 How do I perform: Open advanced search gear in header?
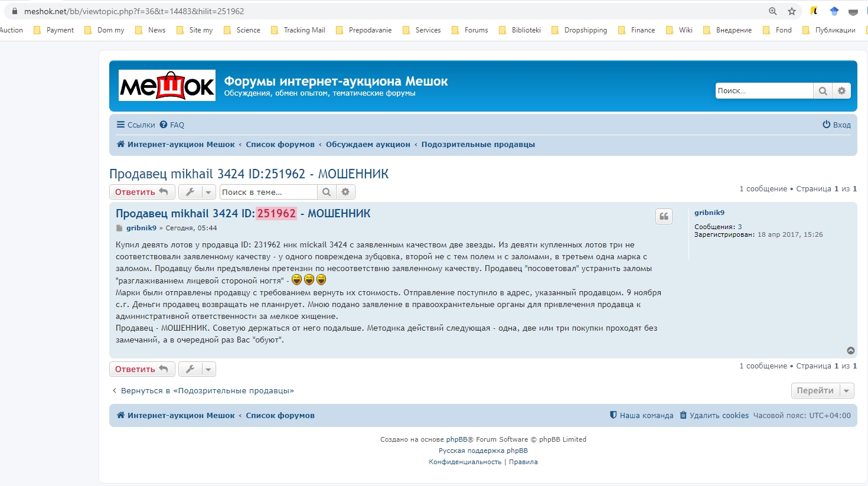click(841, 91)
